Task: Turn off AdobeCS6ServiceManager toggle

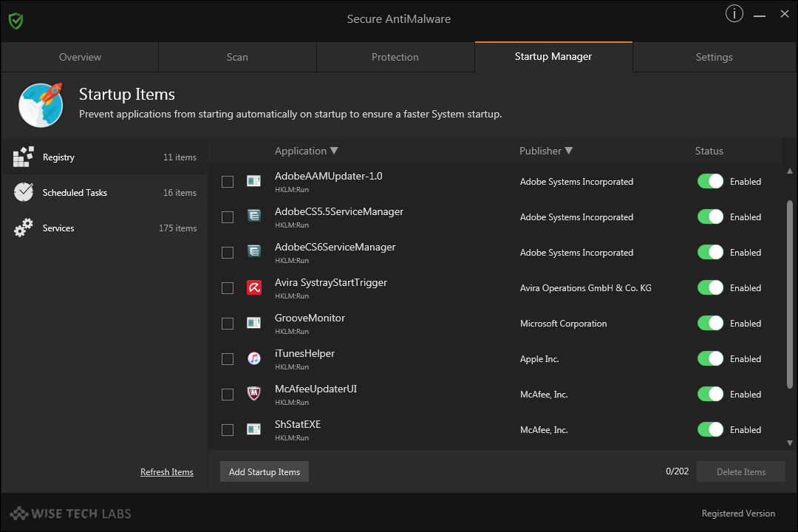Action: (x=710, y=252)
